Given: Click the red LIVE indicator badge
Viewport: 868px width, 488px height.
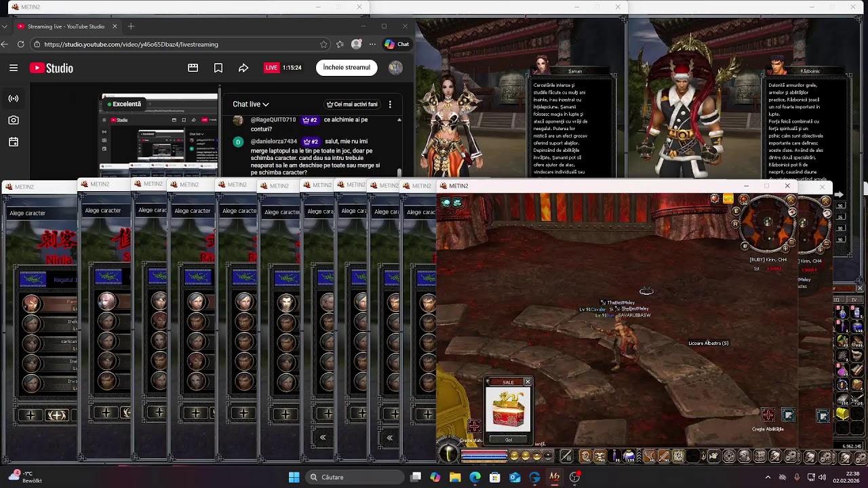Looking at the screenshot, I should 271,68.
